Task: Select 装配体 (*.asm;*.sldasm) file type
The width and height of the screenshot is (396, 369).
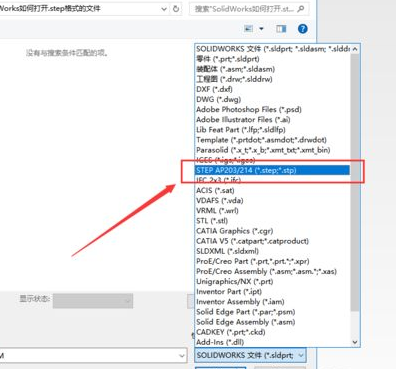Action: [x=272, y=69]
